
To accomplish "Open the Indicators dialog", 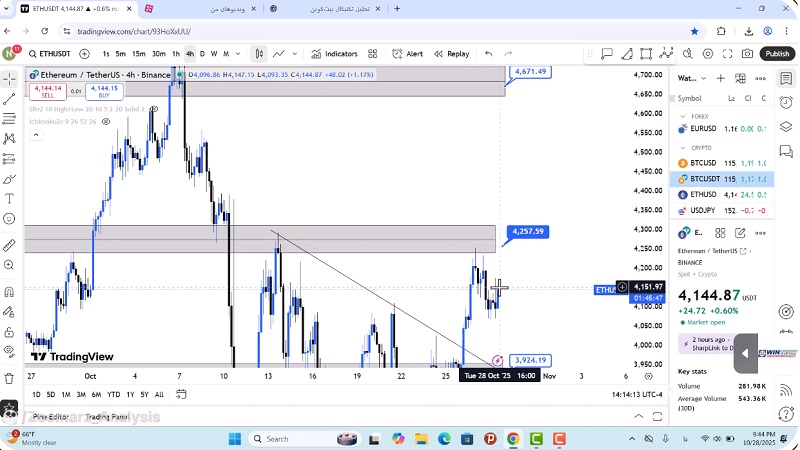I will 334,54.
